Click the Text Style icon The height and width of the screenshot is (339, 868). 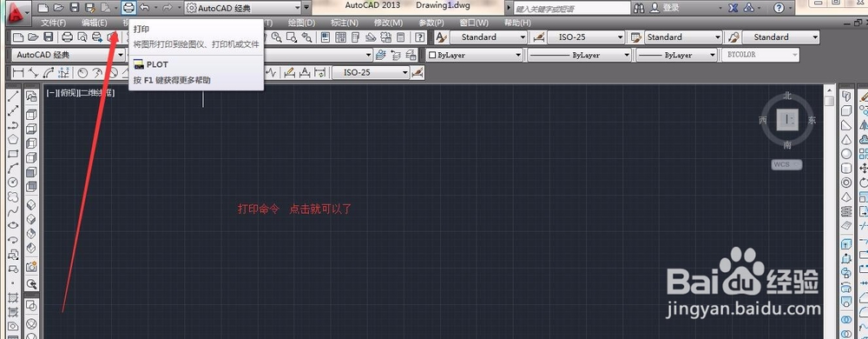[x=441, y=37]
